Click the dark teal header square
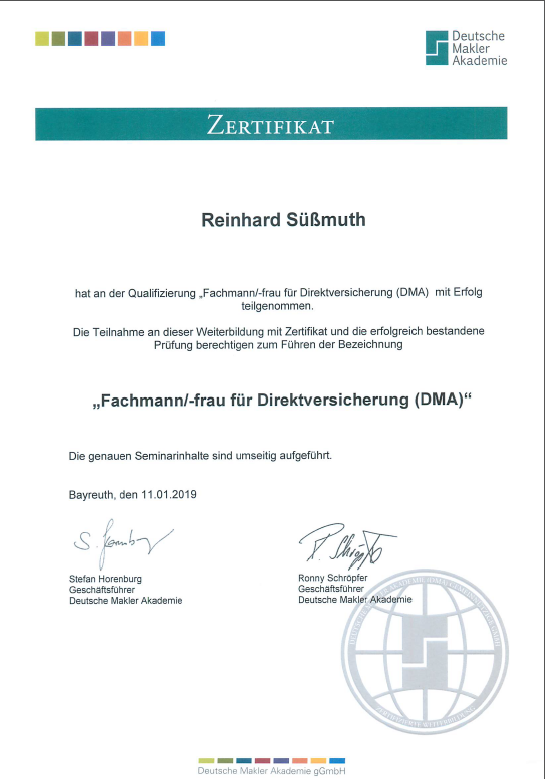The height and width of the screenshot is (779, 545). [75, 39]
